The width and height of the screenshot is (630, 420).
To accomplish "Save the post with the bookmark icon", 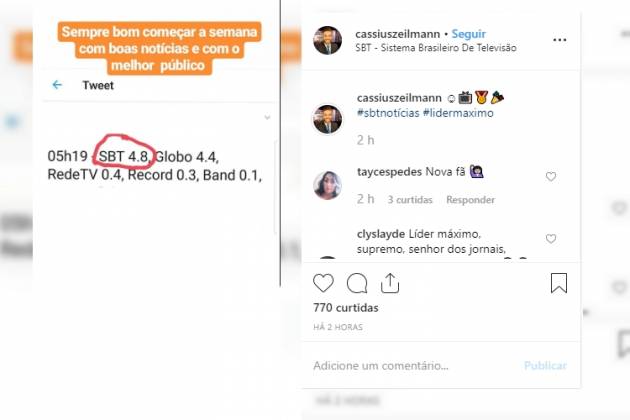I will (x=559, y=283).
